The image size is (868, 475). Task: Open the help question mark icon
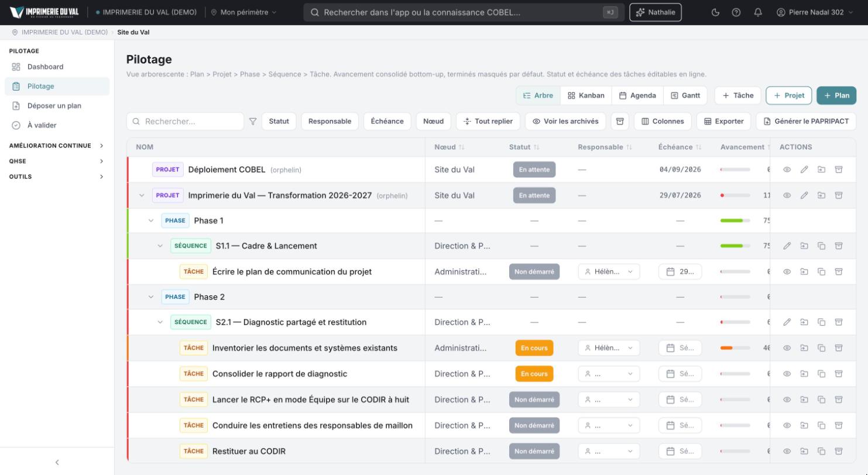[x=736, y=12]
